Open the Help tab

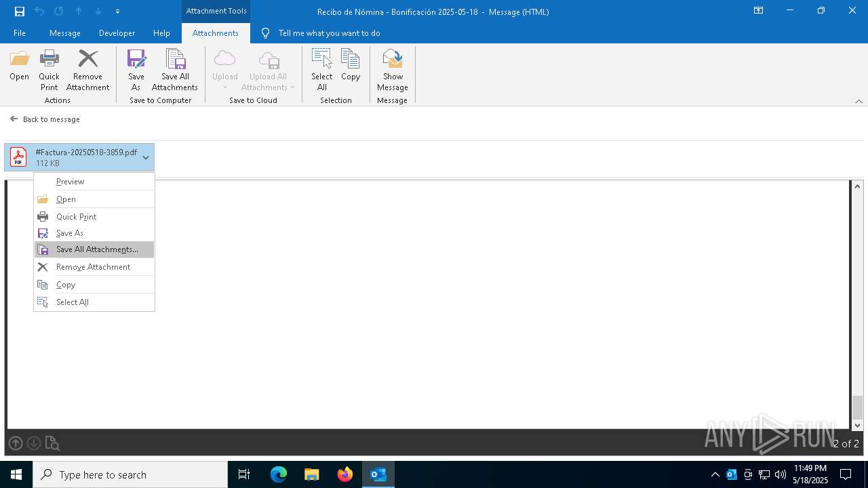click(x=161, y=33)
